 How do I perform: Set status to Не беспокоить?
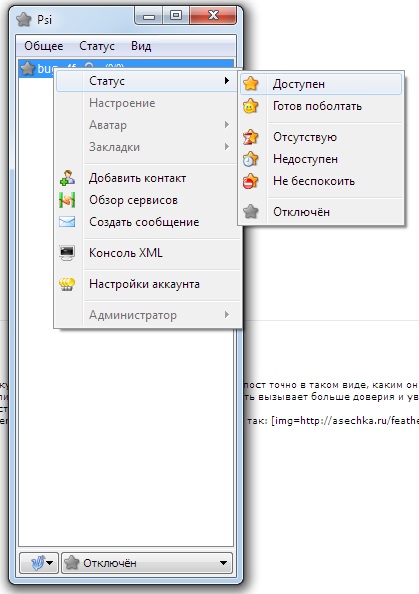click(321, 181)
